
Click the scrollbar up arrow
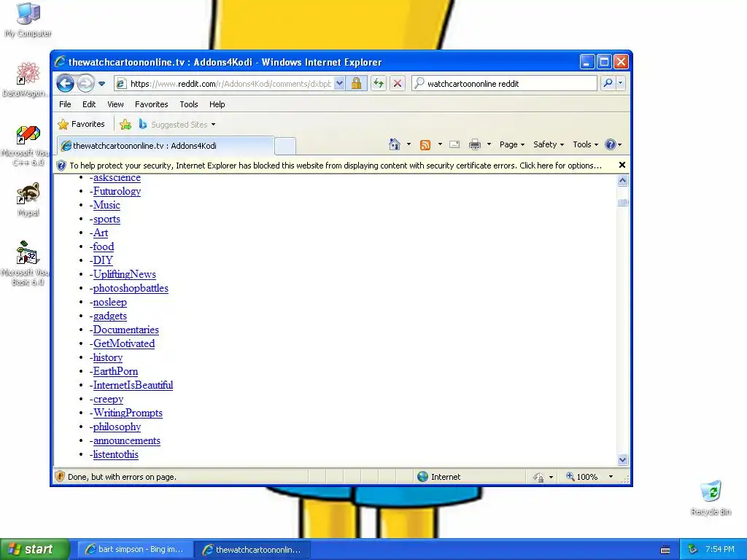coord(622,181)
